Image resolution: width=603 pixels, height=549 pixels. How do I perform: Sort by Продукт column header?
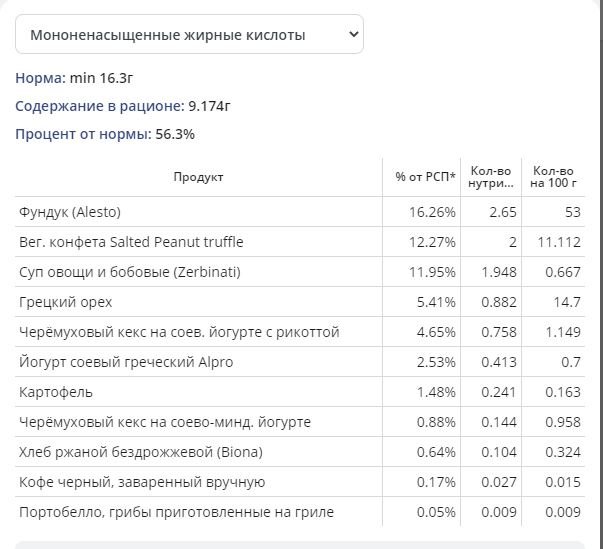198,177
